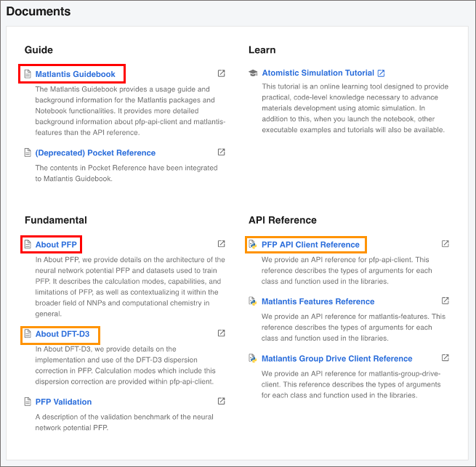The height and width of the screenshot is (467, 476).
Task: Click external-link icon beside PFP API Client Reference
Action: (445, 244)
